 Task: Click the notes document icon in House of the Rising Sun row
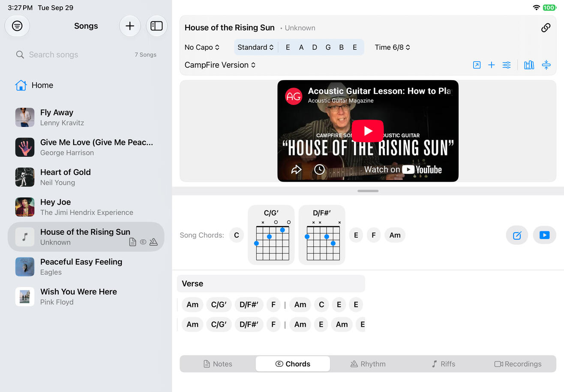[132, 242]
